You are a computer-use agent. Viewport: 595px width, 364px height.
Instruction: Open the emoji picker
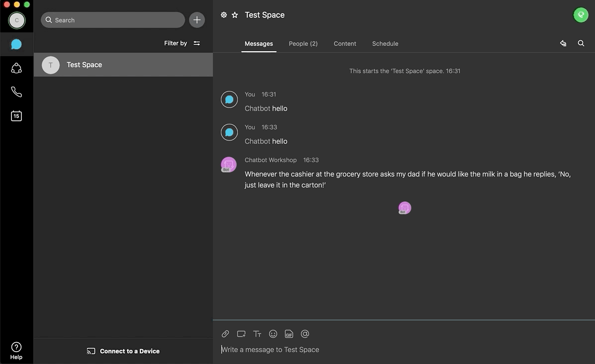273,334
